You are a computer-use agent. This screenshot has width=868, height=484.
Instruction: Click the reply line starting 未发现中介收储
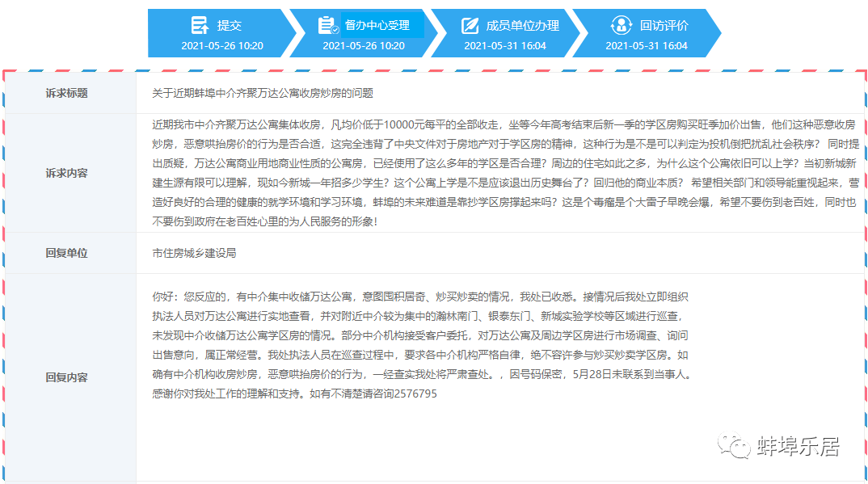pos(420,335)
